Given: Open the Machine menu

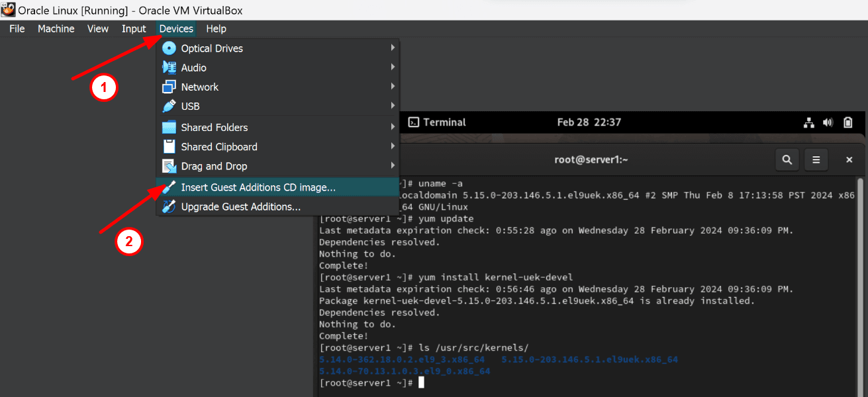Looking at the screenshot, I should click(x=56, y=28).
